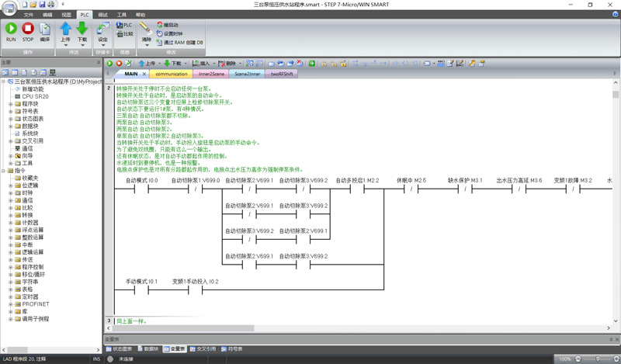Open the 交叉引用 bottom tab
This screenshot has height=364, width=621.
click(x=203, y=349)
